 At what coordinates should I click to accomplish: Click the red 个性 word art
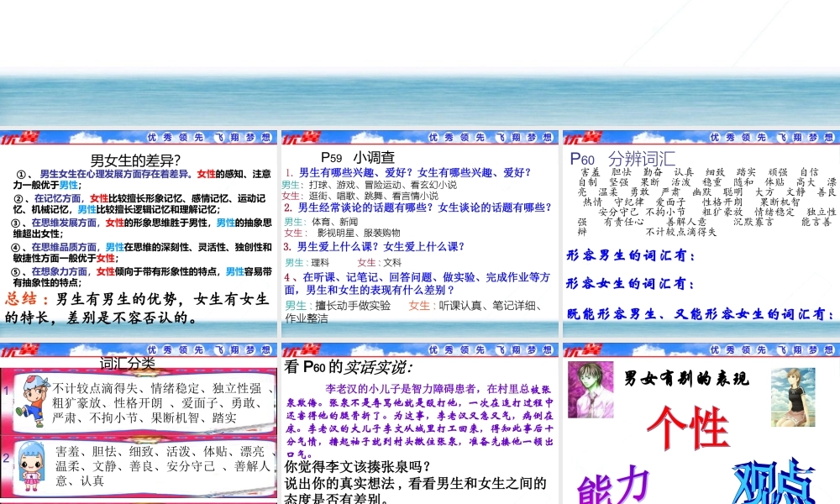[x=688, y=427]
